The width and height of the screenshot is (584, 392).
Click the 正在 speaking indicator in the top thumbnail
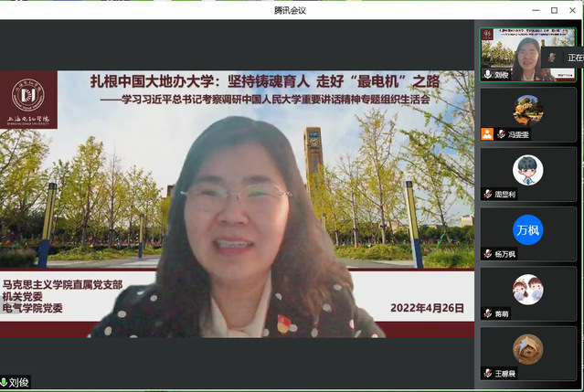[573, 57]
